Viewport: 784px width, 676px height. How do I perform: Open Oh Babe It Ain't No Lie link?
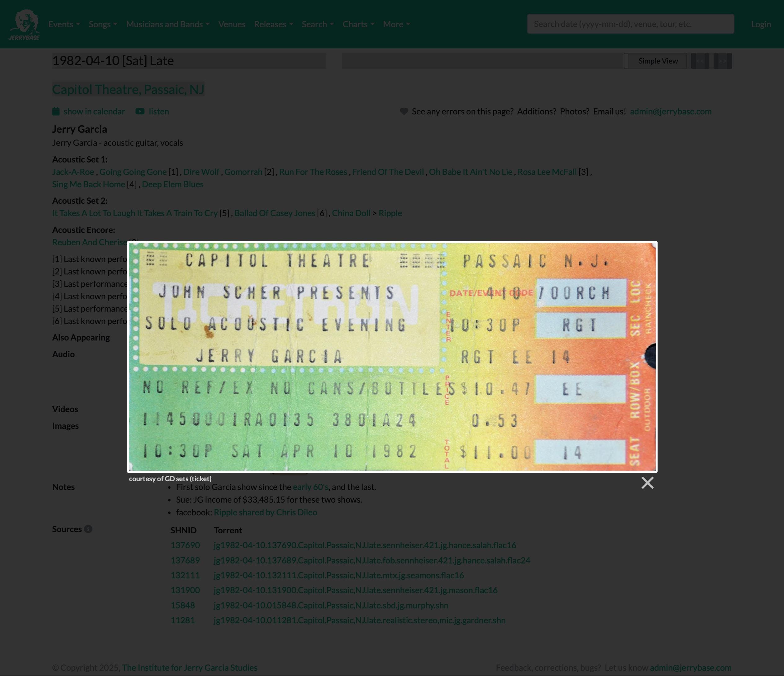pos(470,171)
